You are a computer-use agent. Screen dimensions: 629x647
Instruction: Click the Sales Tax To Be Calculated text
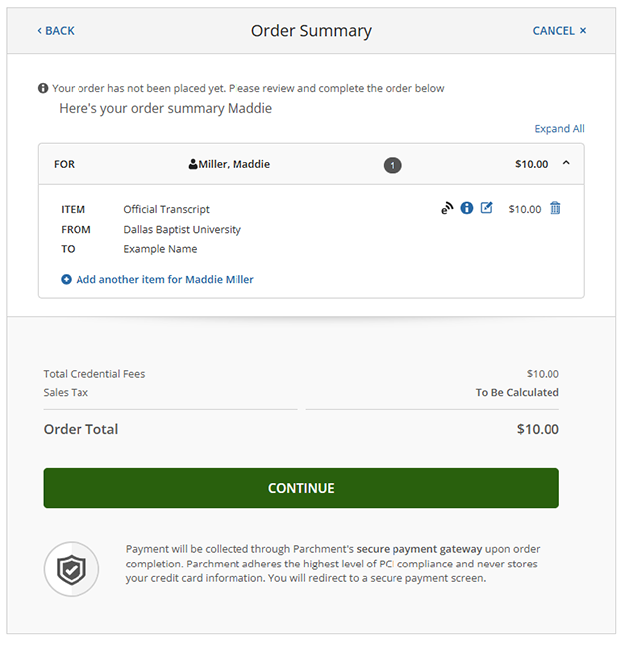[517, 393]
